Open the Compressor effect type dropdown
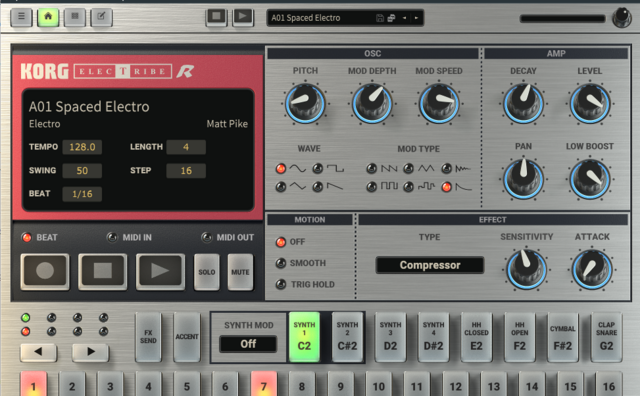This screenshot has width=640, height=396. click(x=430, y=265)
